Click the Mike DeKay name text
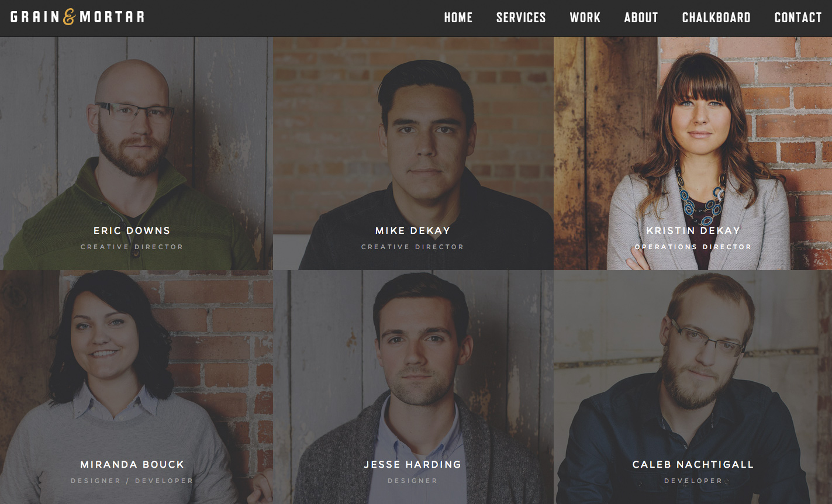832x504 pixels. coord(413,230)
